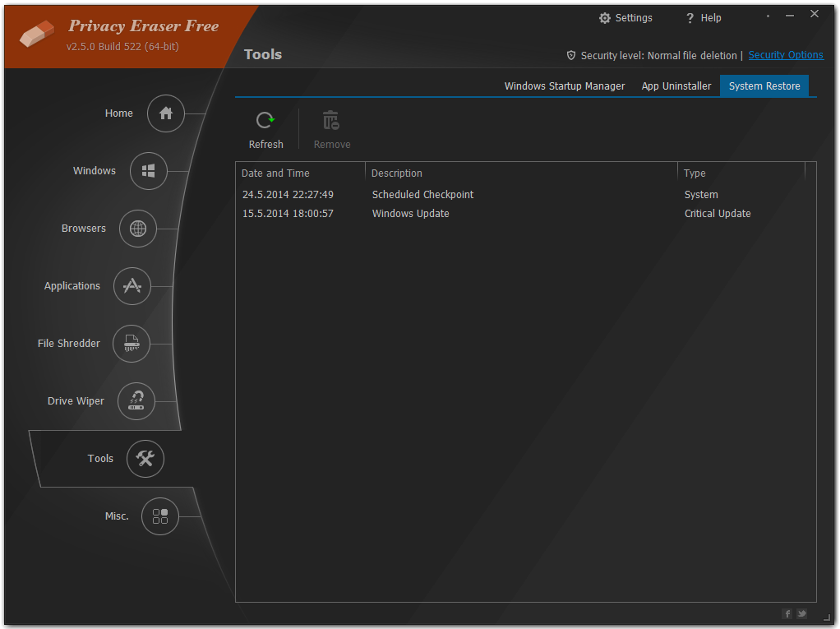Open the Misc. section icon
The height and width of the screenshot is (629, 840).
pos(160,516)
